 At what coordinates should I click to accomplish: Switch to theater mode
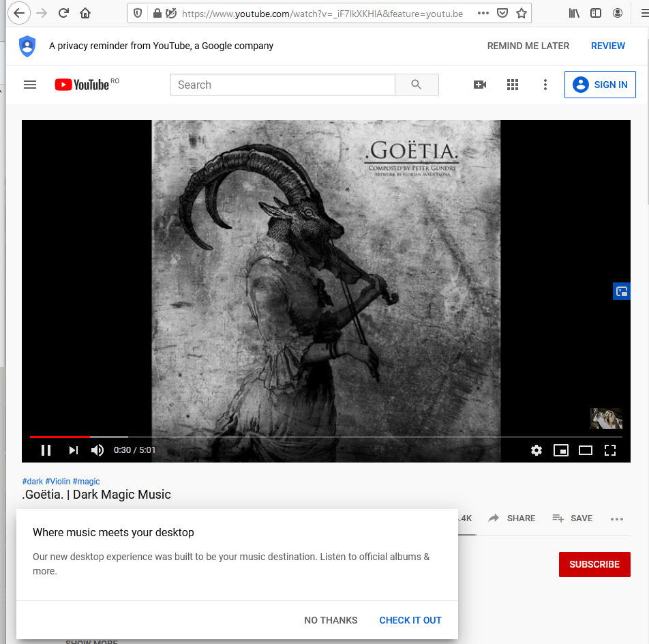(x=586, y=450)
